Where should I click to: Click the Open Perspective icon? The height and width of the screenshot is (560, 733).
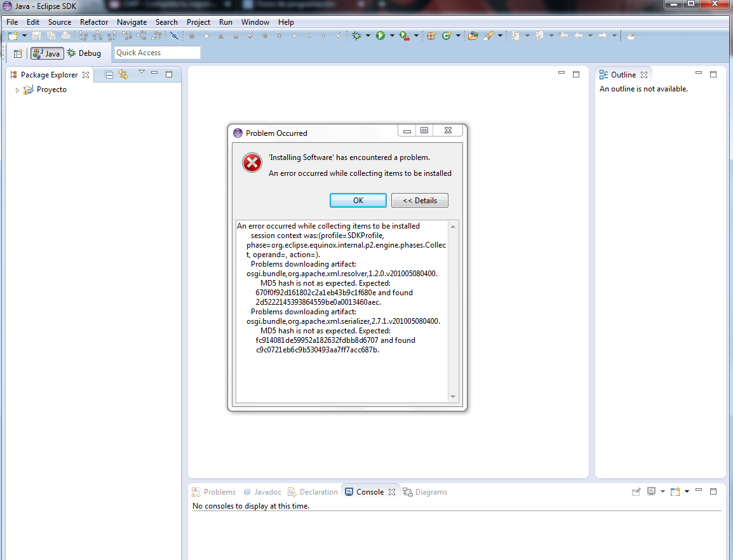point(18,54)
